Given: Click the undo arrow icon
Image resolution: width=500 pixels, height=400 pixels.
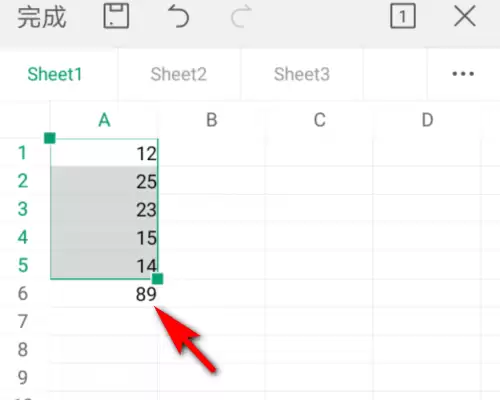Looking at the screenshot, I should pos(178,16).
